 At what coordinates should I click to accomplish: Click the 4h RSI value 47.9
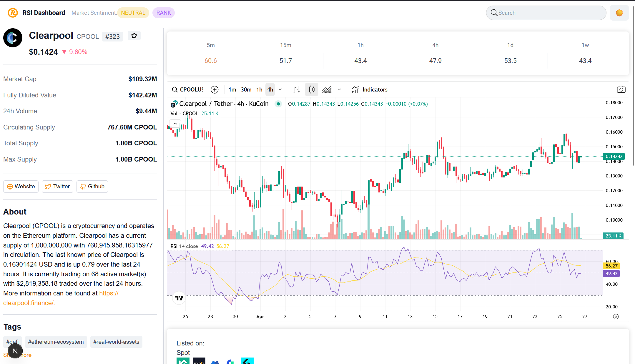pyautogui.click(x=435, y=61)
